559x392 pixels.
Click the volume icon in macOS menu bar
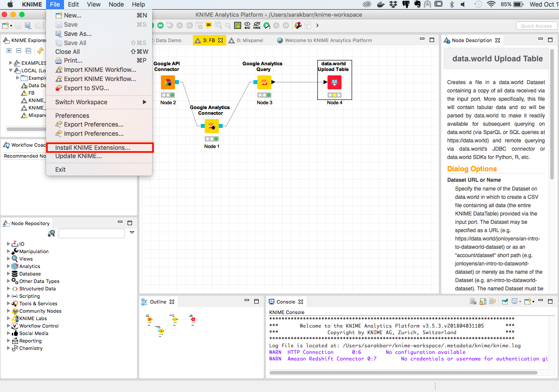[x=463, y=4]
